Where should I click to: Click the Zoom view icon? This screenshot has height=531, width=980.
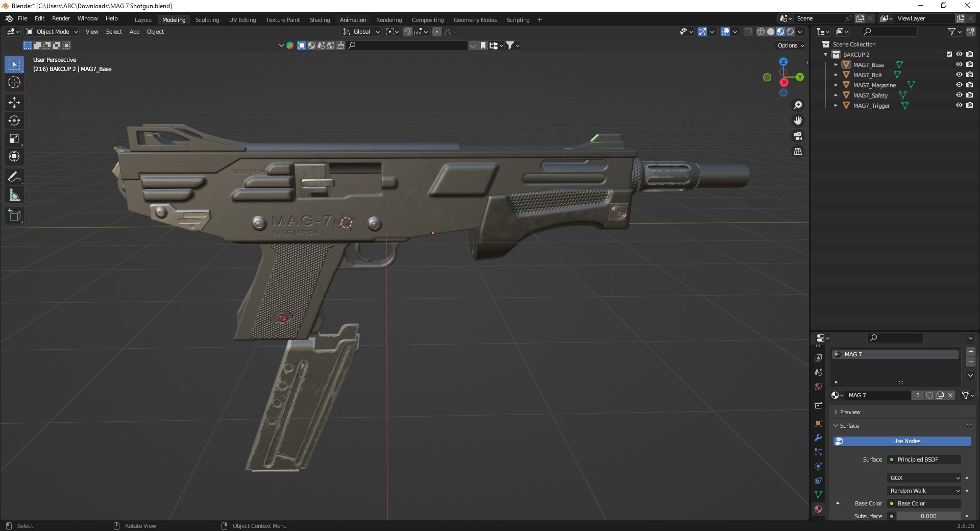798,105
